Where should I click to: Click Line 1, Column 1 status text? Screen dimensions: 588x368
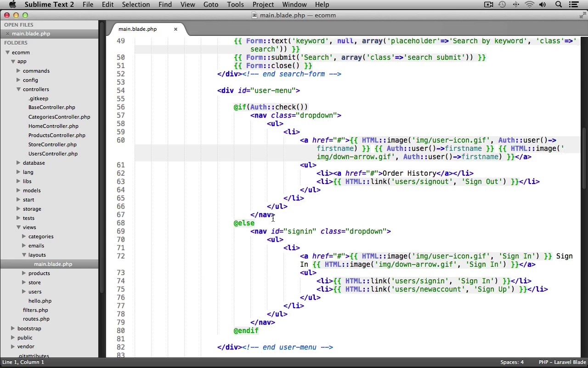coord(23,362)
